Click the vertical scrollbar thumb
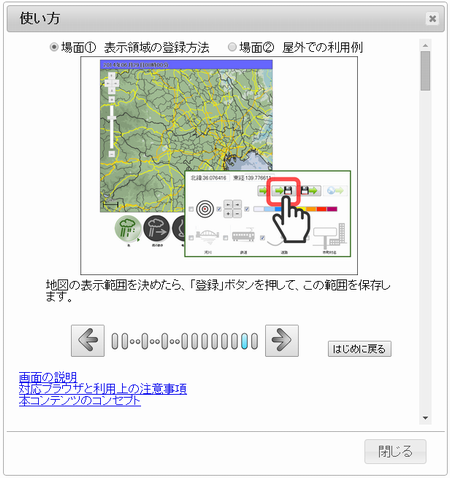Viewport: 450px width, 478px height. point(425,71)
